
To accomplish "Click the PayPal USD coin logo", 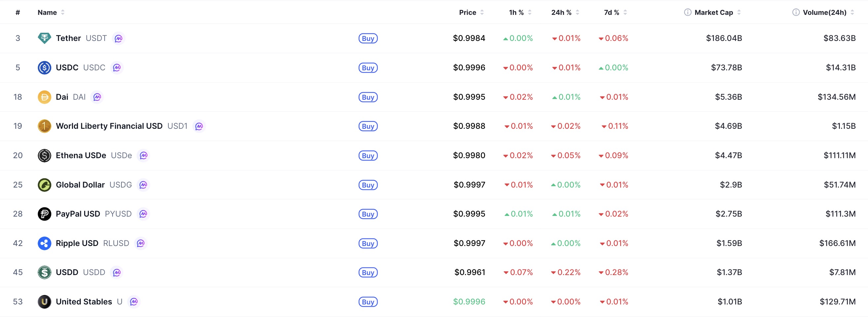I will tap(44, 214).
